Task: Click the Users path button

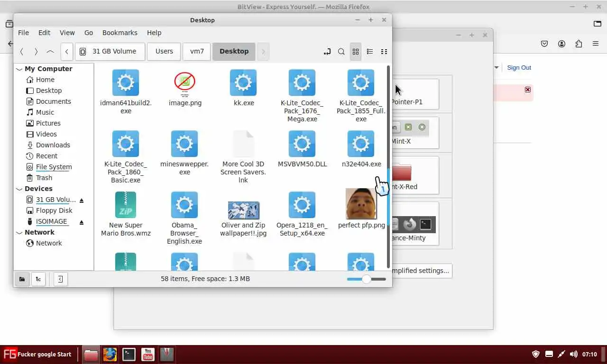Action: tap(164, 52)
